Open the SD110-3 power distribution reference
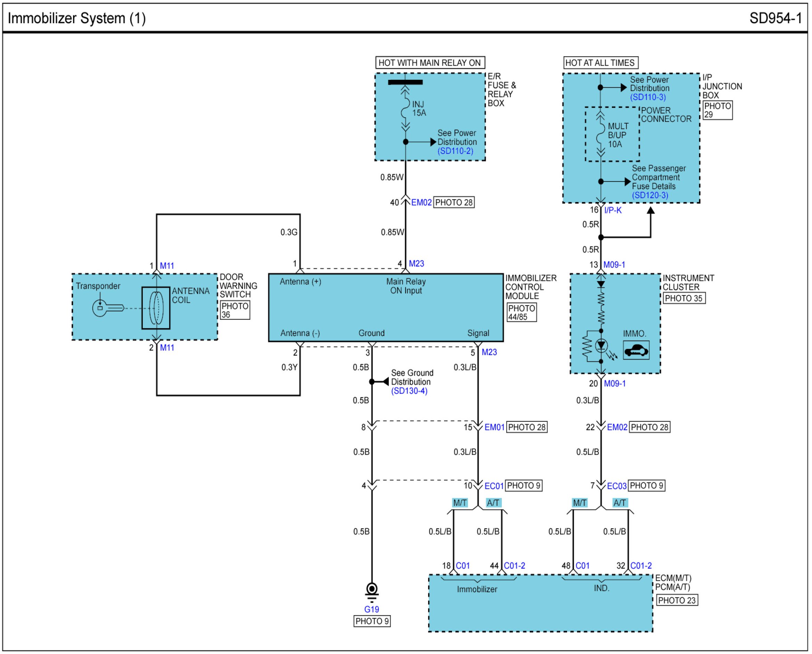This screenshot has height=654, width=812. pyautogui.click(x=648, y=97)
